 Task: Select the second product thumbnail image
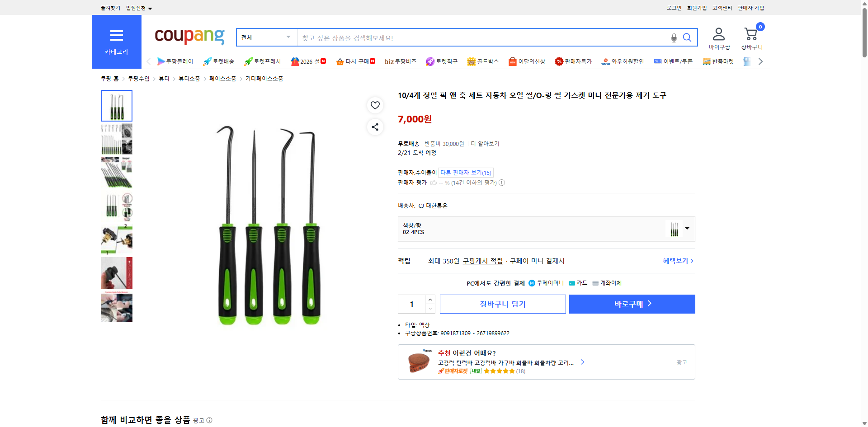[x=116, y=139]
